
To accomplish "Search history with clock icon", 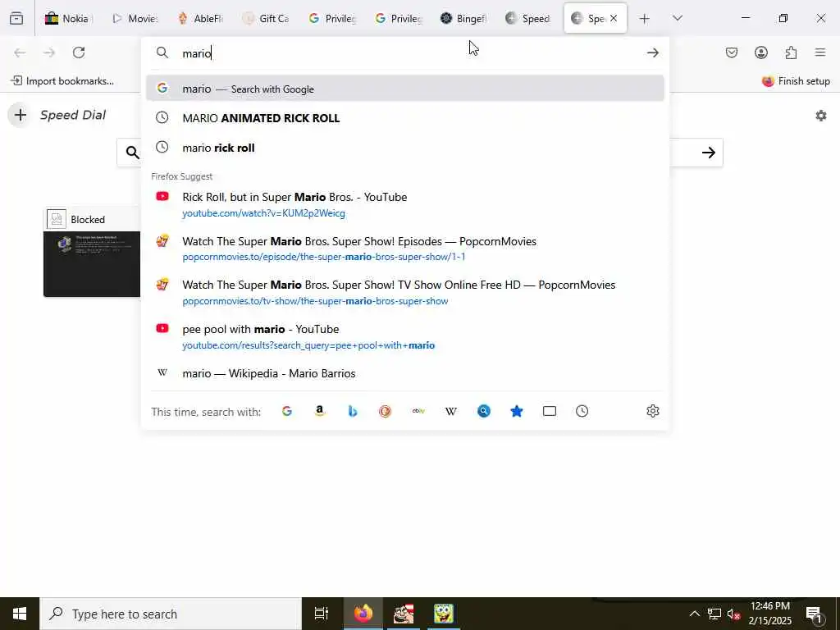I will 582,412.
